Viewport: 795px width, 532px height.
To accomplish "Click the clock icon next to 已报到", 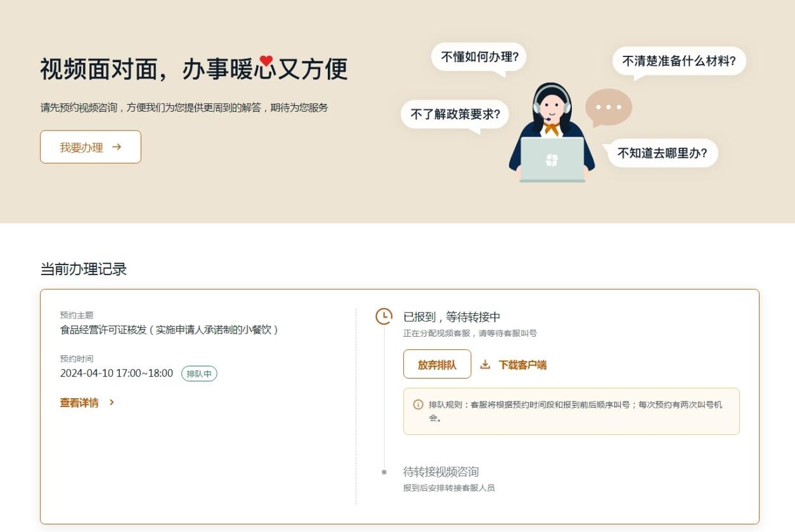I will coord(384,316).
